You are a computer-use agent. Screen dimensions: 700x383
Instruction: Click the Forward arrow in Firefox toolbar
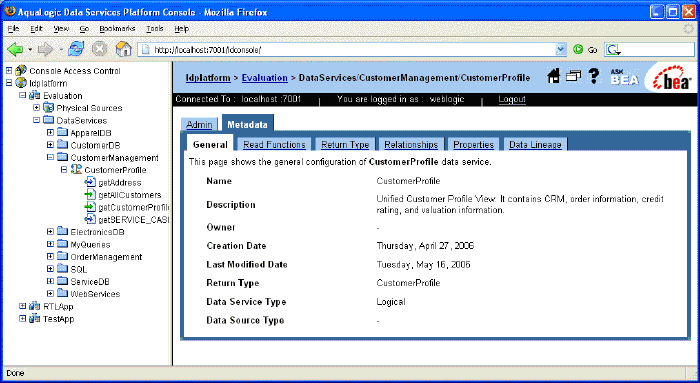(45, 49)
